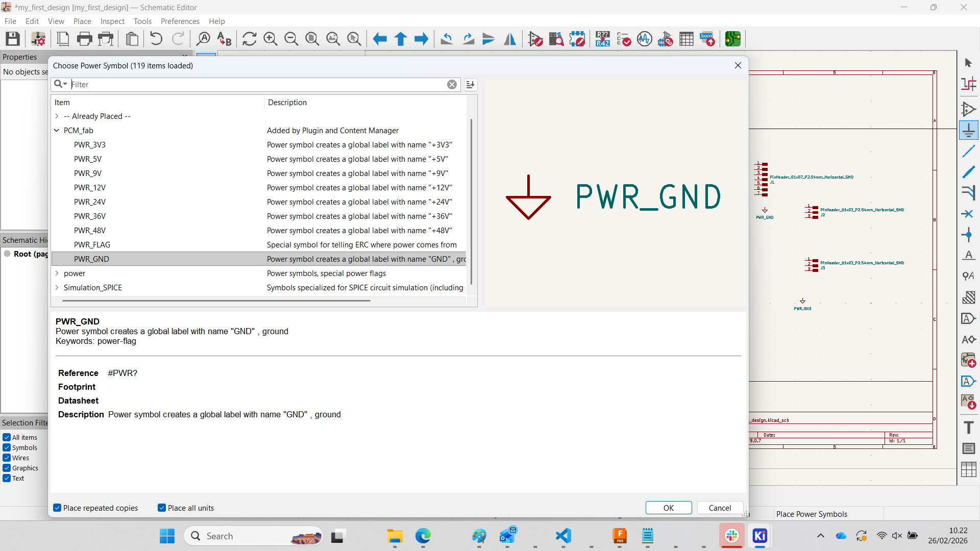Open the Inspect menu

[x=112, y=21]
